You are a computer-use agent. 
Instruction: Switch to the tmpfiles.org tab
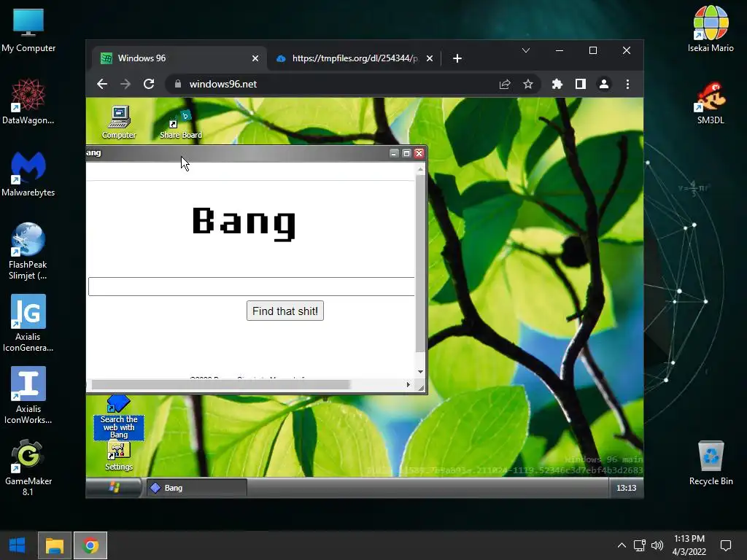click(355, 58)
